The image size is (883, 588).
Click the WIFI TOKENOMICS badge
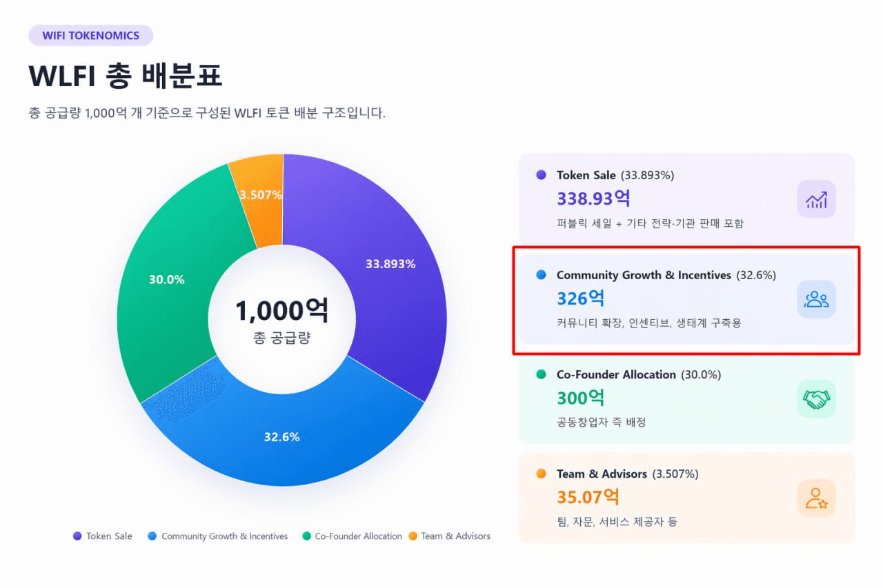point(91,36)
